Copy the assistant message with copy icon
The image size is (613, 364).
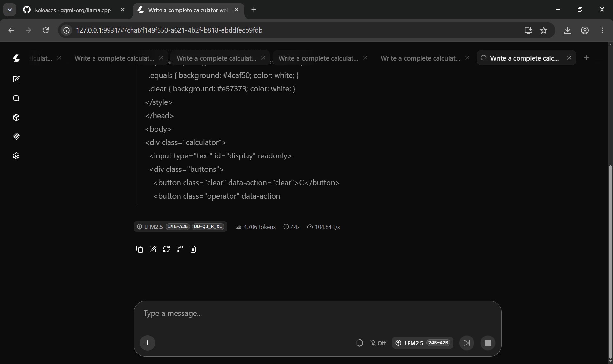point(139,249)
